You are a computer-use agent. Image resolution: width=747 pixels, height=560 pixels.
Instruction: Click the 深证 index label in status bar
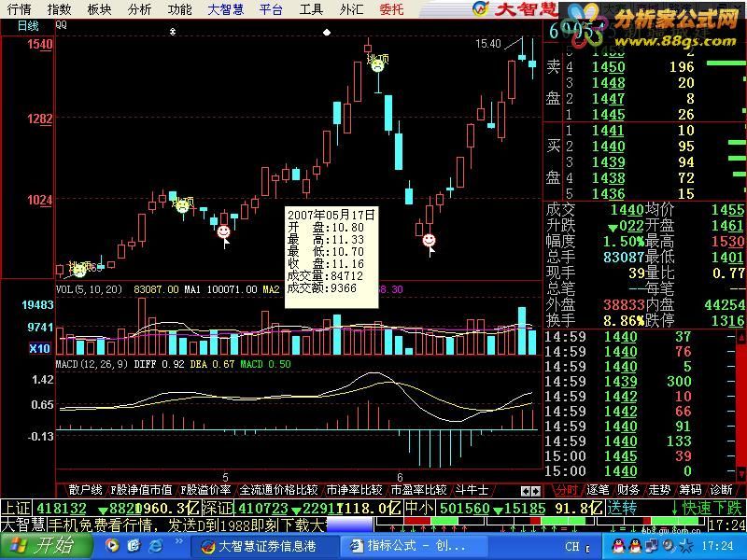tap(218, 508)
